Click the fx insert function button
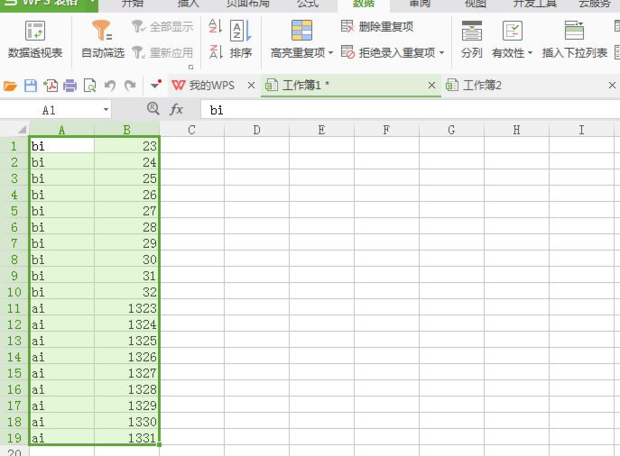Viewport: 620px width, 456px height. tap(176, 109)
